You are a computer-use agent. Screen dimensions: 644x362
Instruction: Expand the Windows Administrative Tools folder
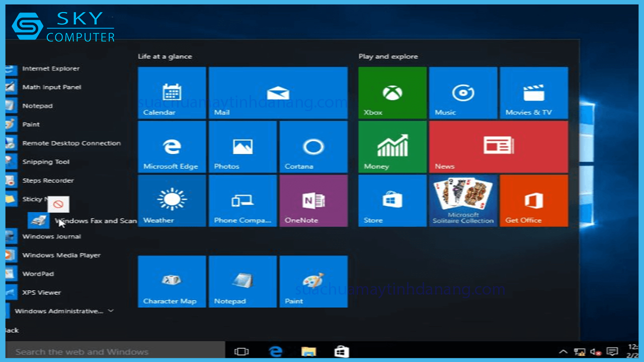click(60, 311)
